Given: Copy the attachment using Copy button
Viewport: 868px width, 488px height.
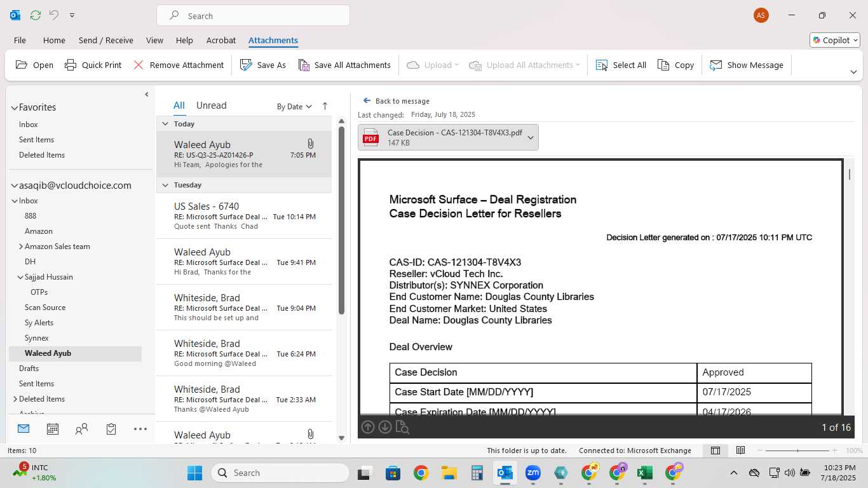Looking at the screenshot, I should [675, 65].
